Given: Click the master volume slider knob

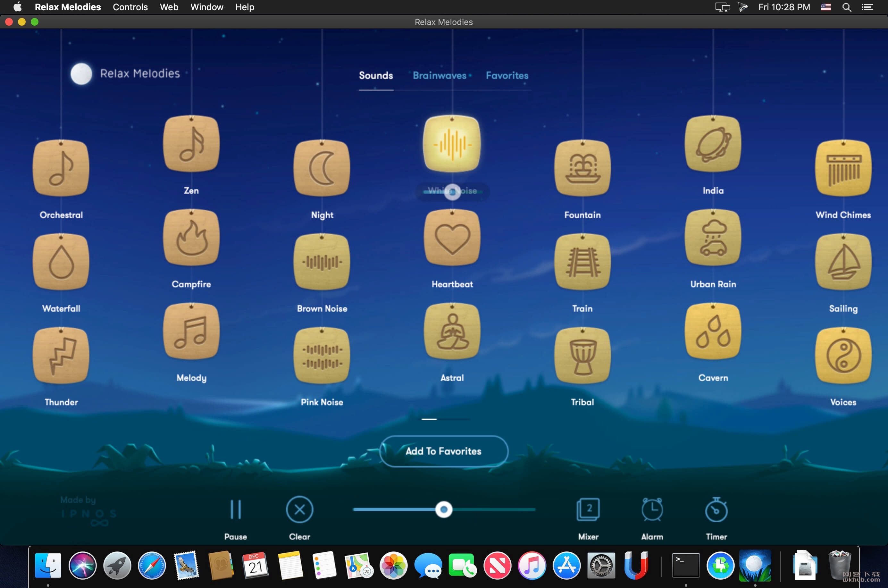Looking at the screenshot, I should pos(444,510).
